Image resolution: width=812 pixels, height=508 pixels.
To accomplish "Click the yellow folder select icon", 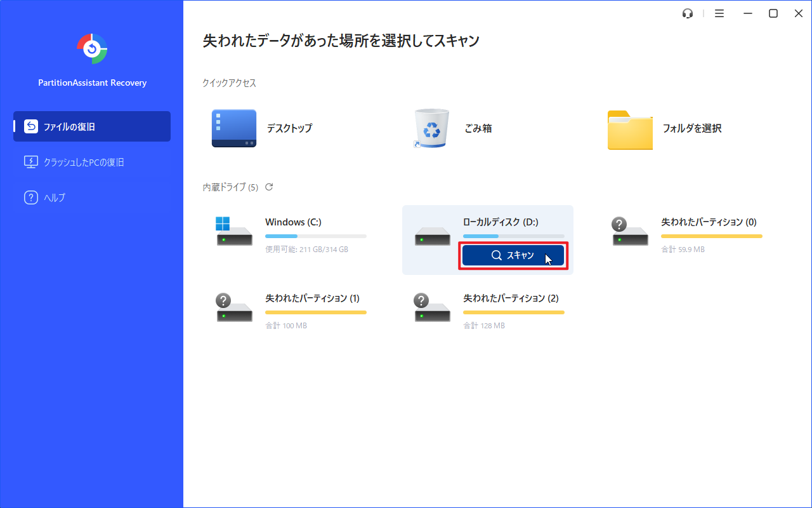I will [x=629, y=130].
